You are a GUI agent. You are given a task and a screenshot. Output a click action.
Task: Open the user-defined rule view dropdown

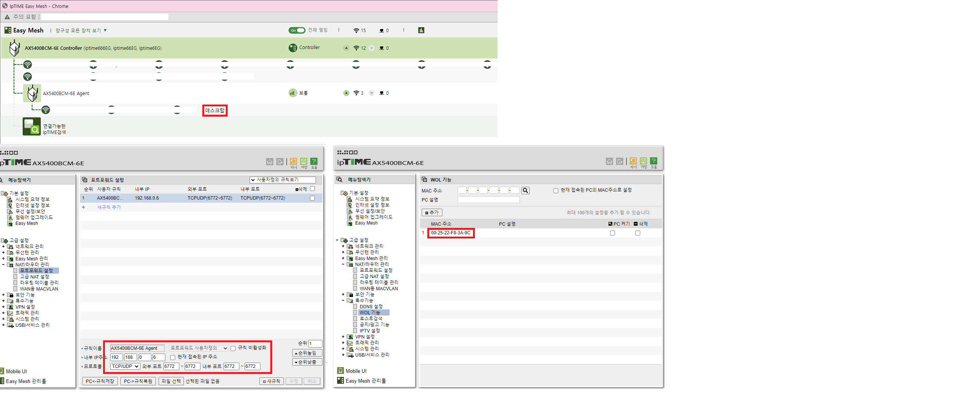coord(282,180)
